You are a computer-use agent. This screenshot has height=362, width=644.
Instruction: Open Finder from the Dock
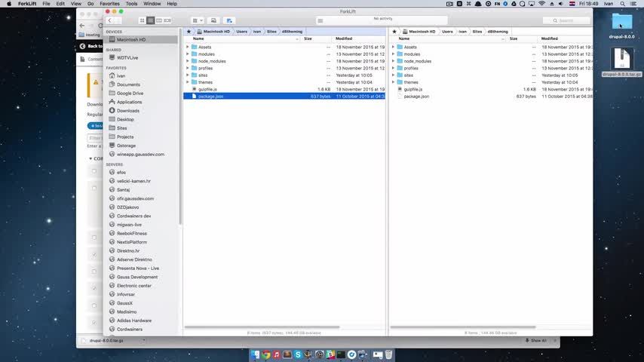[x=256, y=354]
